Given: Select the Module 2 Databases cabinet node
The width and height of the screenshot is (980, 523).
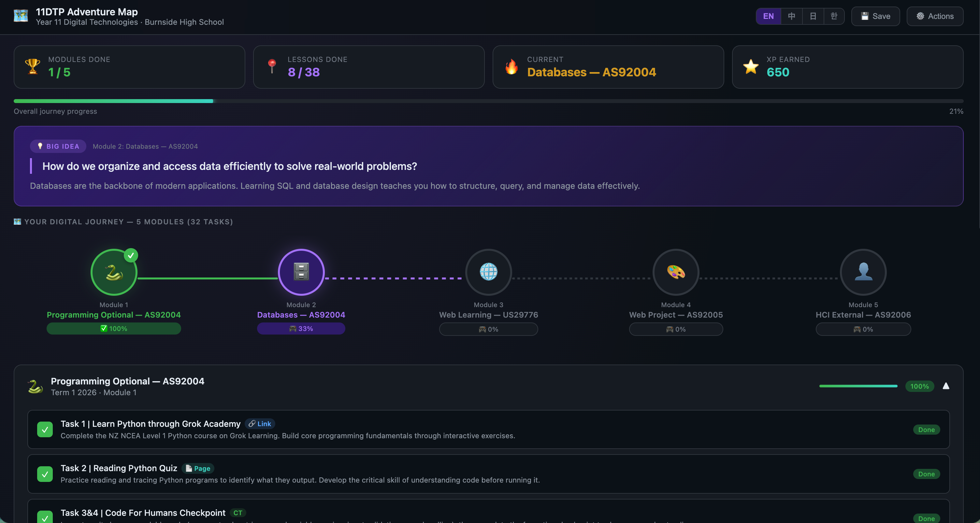Looking at the screenshot, I should (x=301, y=272).
